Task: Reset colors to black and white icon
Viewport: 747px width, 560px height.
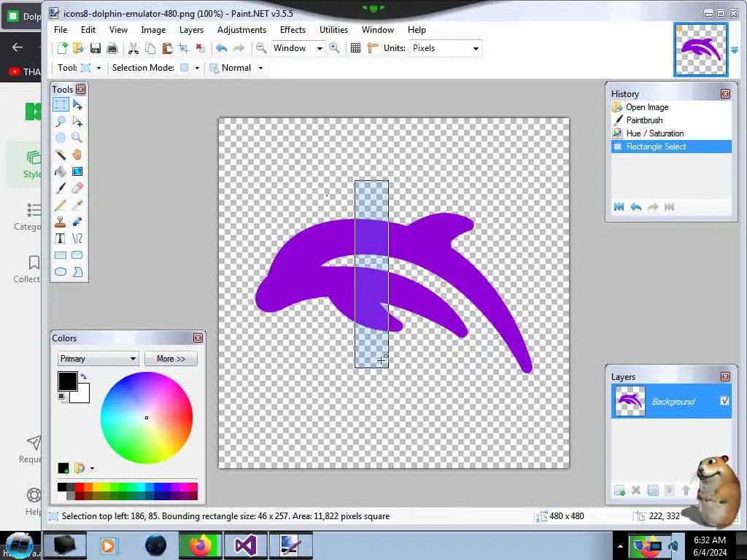Action: click(x=63, y=397)
